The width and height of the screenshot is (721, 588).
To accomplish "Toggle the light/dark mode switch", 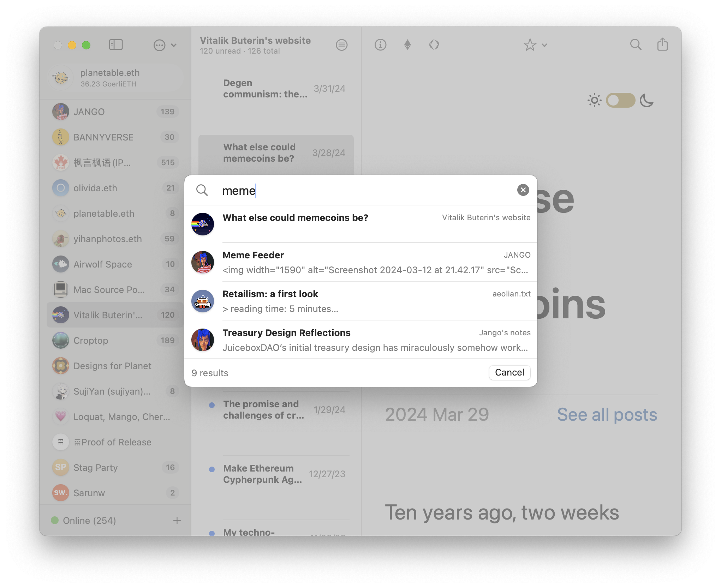I will 620,101.
